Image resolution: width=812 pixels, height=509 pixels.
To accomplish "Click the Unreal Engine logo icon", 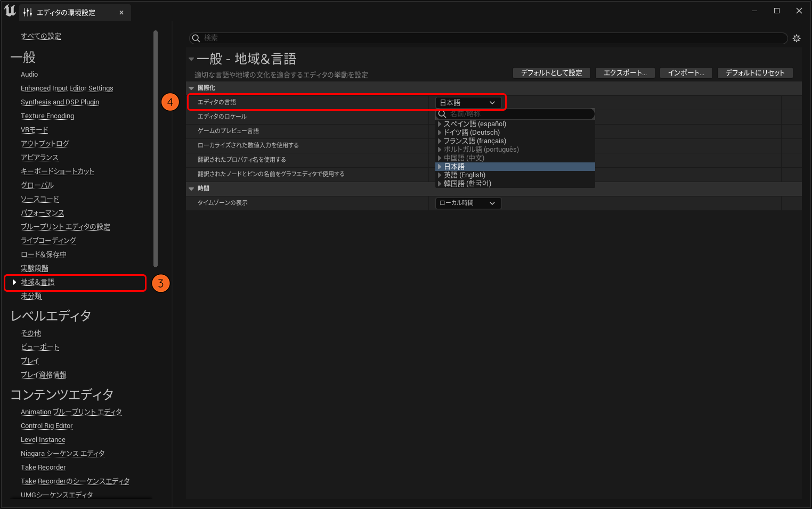I will [x=10, y=11].
